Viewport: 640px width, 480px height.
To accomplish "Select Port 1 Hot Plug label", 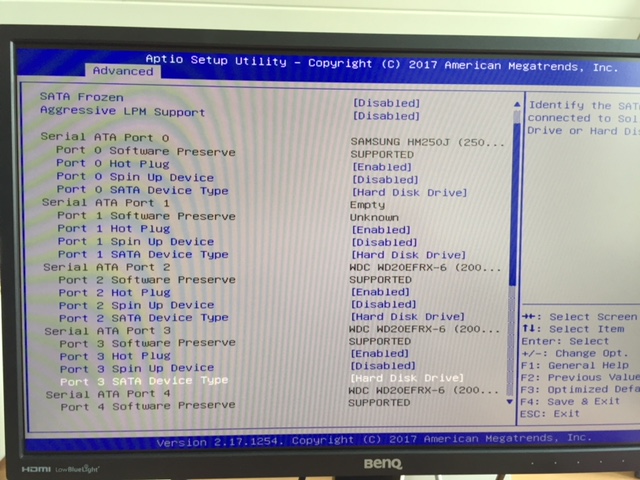I will [x=114, y=229].
